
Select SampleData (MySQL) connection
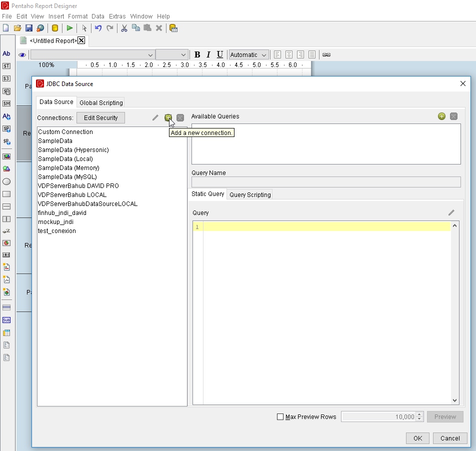(x=112, y=176)
